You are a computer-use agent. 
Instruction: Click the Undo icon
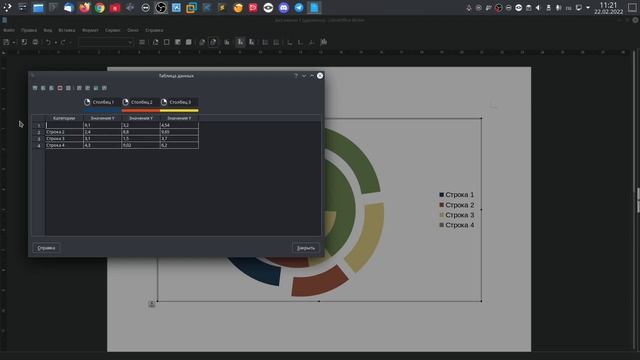(48, 42)
